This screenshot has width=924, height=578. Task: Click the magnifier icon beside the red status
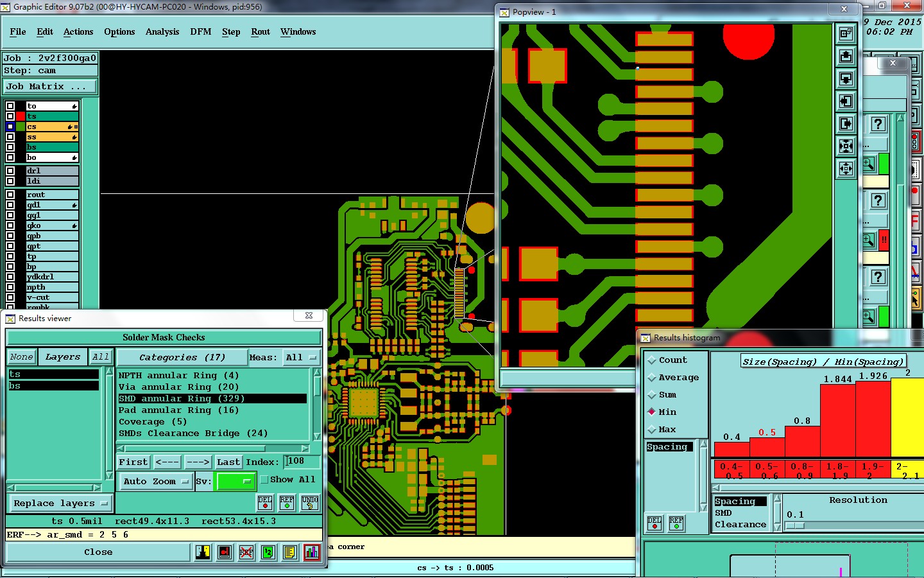(868, 240)
